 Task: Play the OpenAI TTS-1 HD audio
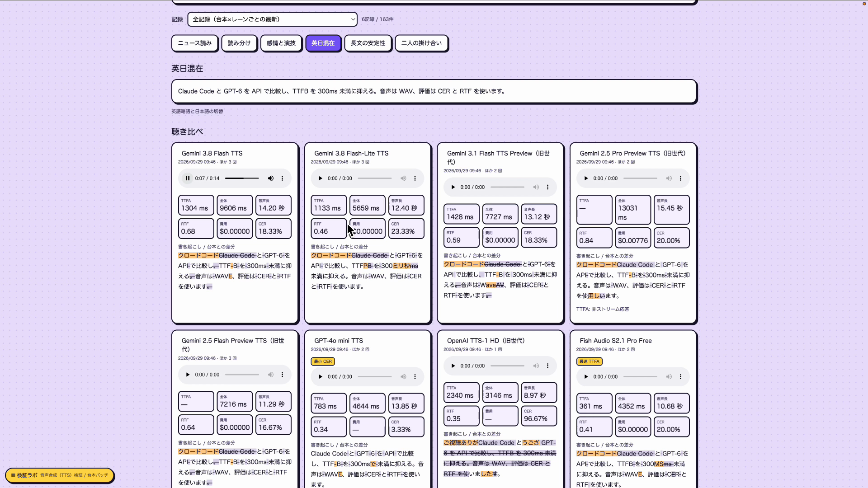(453, 366)
